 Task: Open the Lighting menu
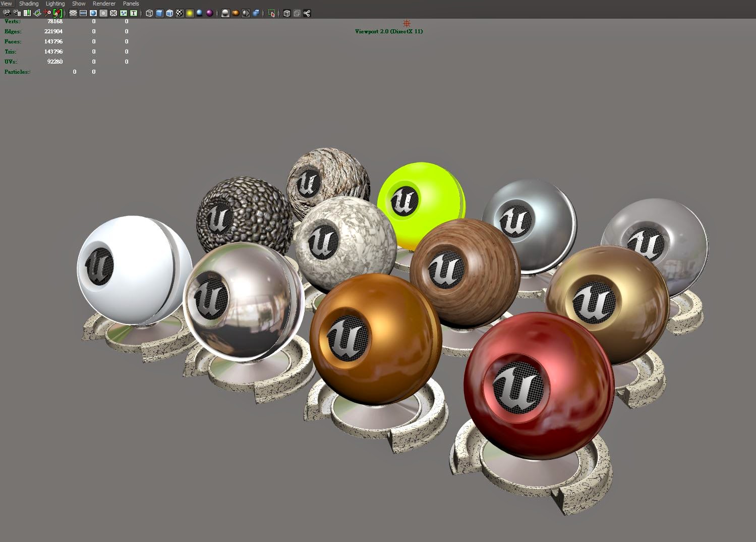(55, 4)
